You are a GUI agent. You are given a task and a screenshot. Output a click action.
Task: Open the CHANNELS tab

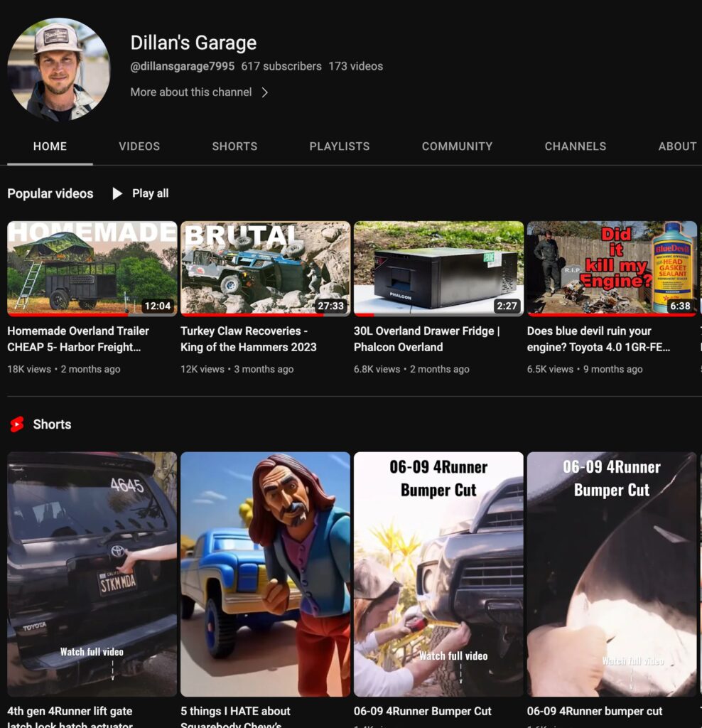[576, 146]
